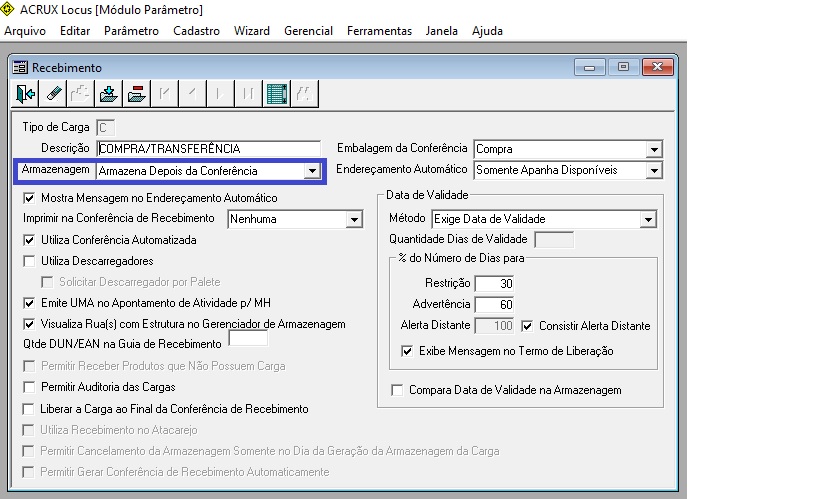The height and width of the screenshot is (499, 819).
Task: Check Permitir Gerar Conferência de Recebimento Automaticamente
Action: point(28,472)
